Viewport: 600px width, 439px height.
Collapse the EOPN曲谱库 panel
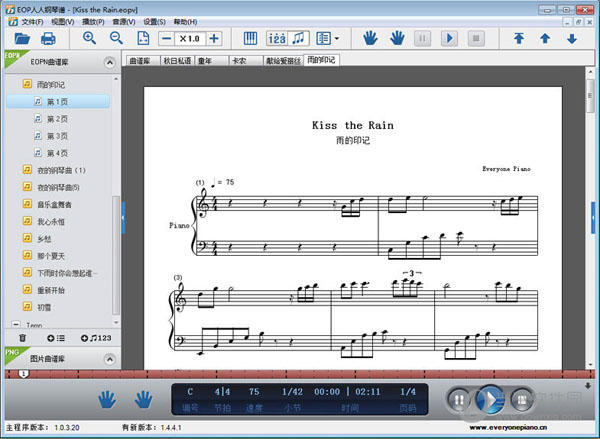point(109,62)
